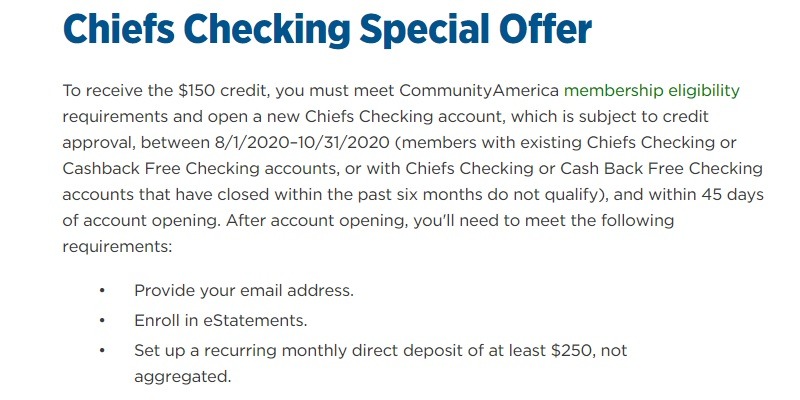800x400 pixels.
Task: Click the 'Enroll in eStatements' bullet item
Action: [x=220, y=321]
